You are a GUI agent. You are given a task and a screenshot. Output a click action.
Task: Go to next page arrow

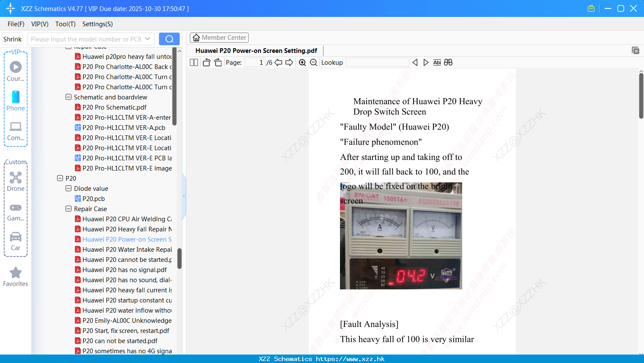click(x=289, y=63)
